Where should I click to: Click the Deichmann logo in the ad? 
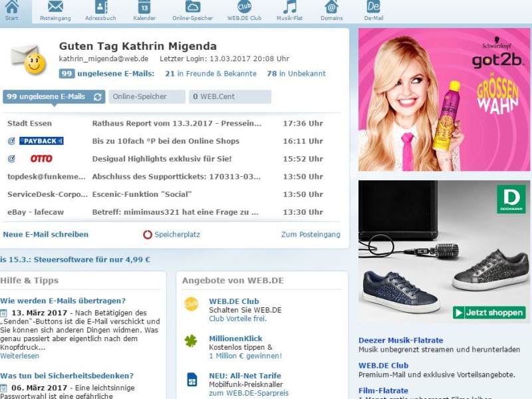tap(511, 199)
